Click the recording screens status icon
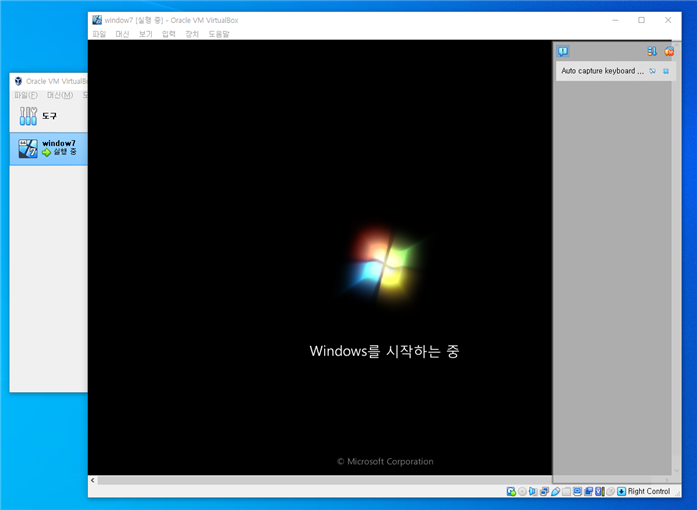Image resolution: width=697 pixels, height=510 pixels. coord(589,491)
